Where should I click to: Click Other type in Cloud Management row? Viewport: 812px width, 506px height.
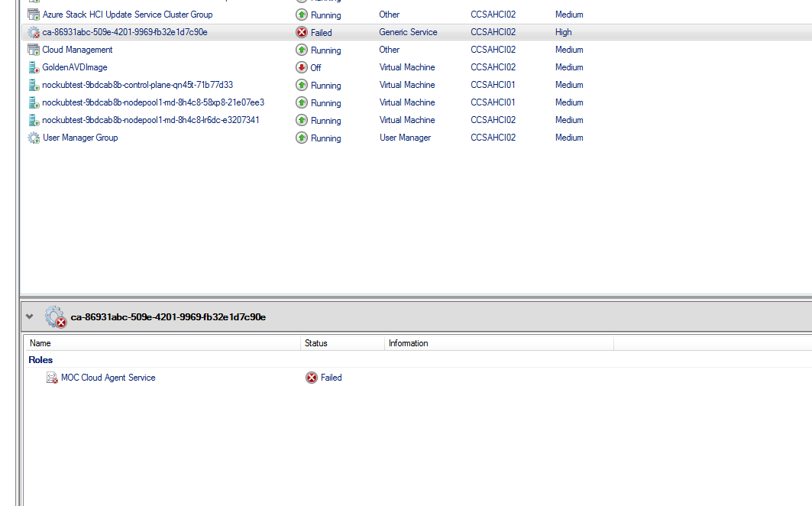[390, 50]
